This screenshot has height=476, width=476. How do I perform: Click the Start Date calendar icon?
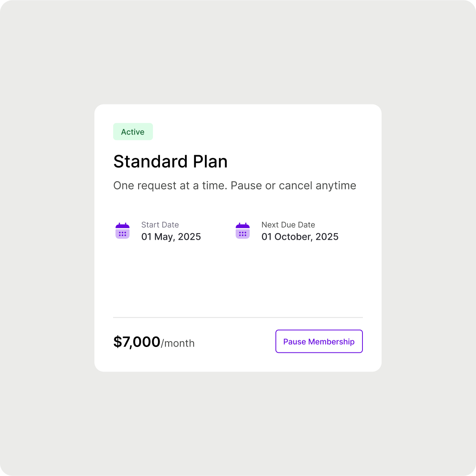pyautogui.click(x=123, y=231)
